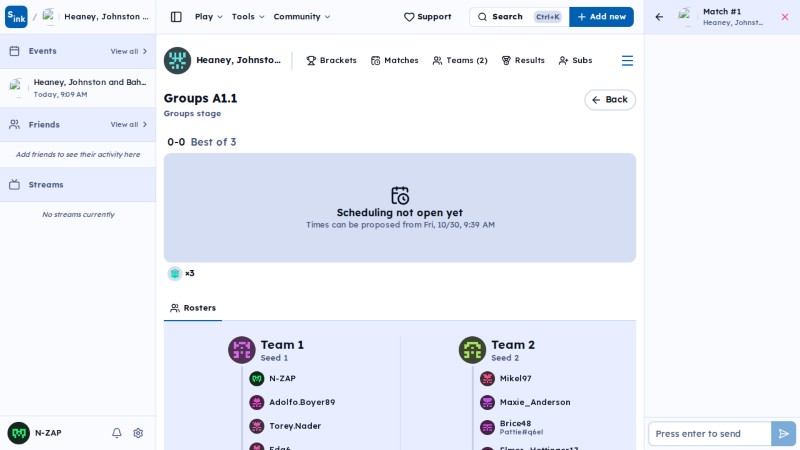Go back in the chat panel
Viewport: 800px width, 450px height.
click(659, 17)
